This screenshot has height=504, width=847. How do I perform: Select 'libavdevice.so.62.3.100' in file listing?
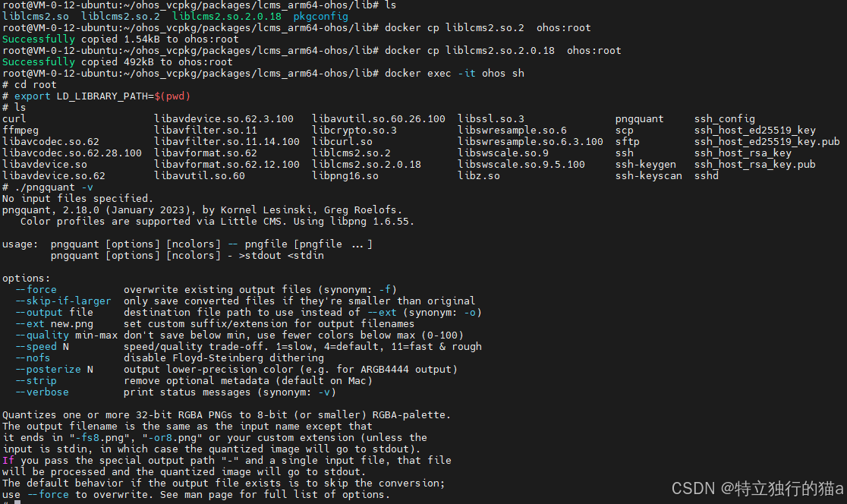[224, 118]
